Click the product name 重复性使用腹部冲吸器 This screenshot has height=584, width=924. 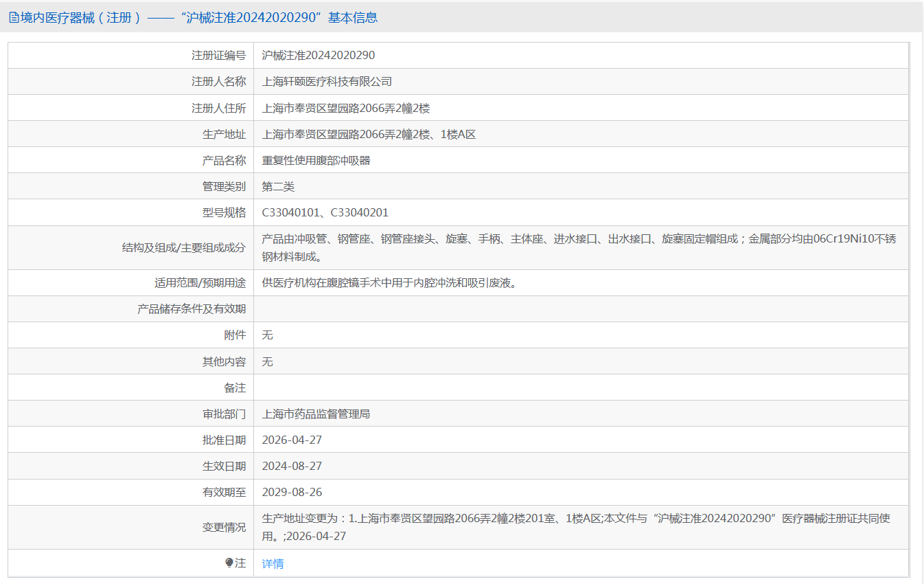[x=316, y=160]
